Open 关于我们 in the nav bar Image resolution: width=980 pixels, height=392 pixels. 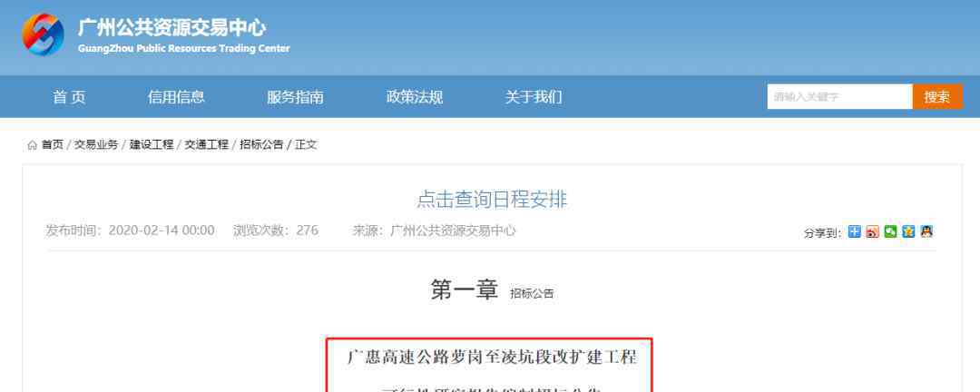click(534, 97)
